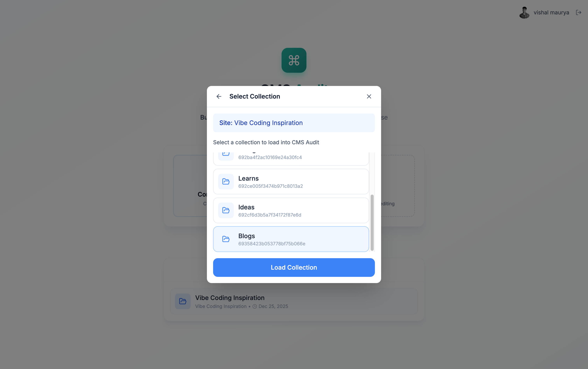The width and height of the screenshot is (588, 369).
Task: Click the vishal maurya profile name
Action: pyautogui.click(x=551, y=12)
